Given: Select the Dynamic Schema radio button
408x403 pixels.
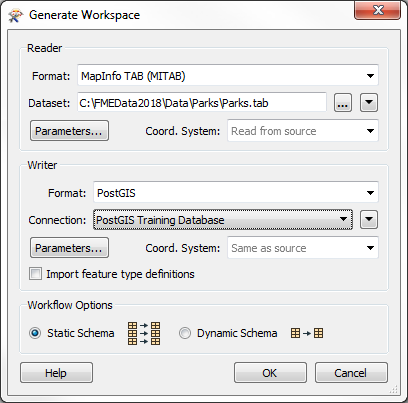Looking at the screenshot, I should pos(185,333).
